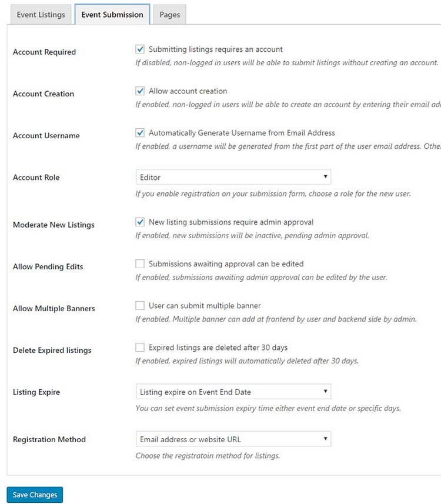The width and height of the screenshot is (441, 504).
Task: Open the Account Role dropdown showing Editor
Action: point(233,177)
